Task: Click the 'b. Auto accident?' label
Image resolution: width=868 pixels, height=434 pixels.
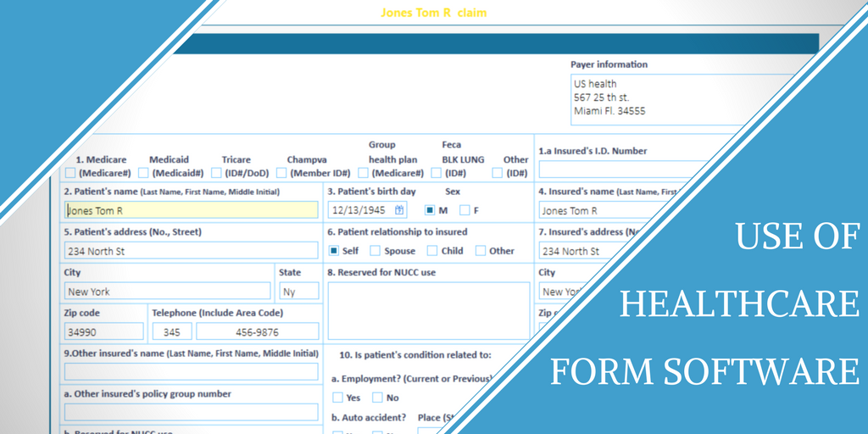Action: click(369, 417)
